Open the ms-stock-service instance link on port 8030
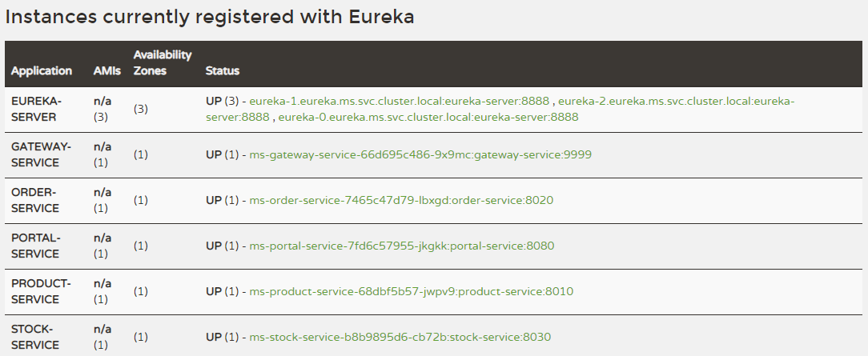This screenshot has height=356, width=868. click(x=400, y=338)
